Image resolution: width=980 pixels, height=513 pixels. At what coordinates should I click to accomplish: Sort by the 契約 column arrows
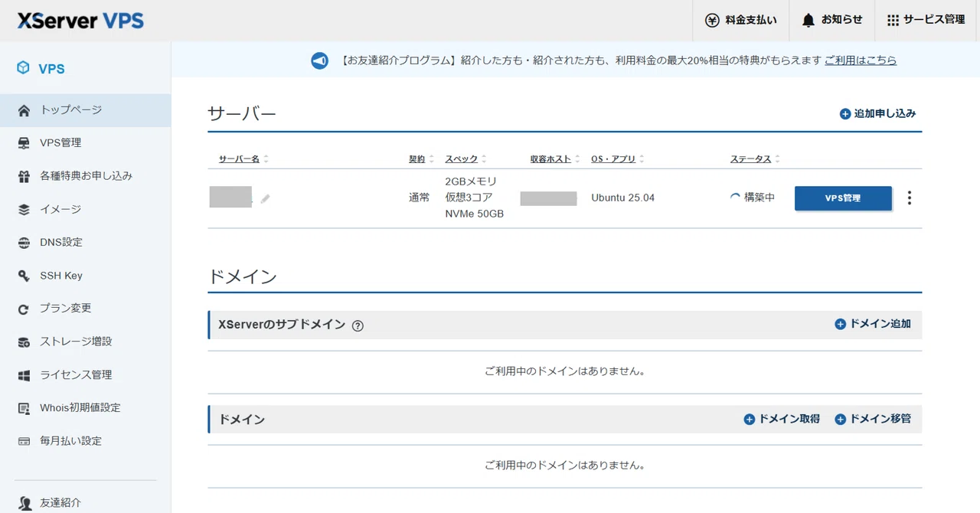(431, 159)
